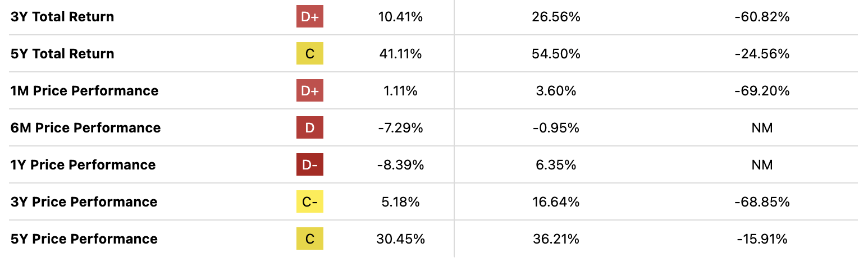Select the 1M Price Performance label
The height and width of the screenshot is (266, 868).
pos(84,91)
